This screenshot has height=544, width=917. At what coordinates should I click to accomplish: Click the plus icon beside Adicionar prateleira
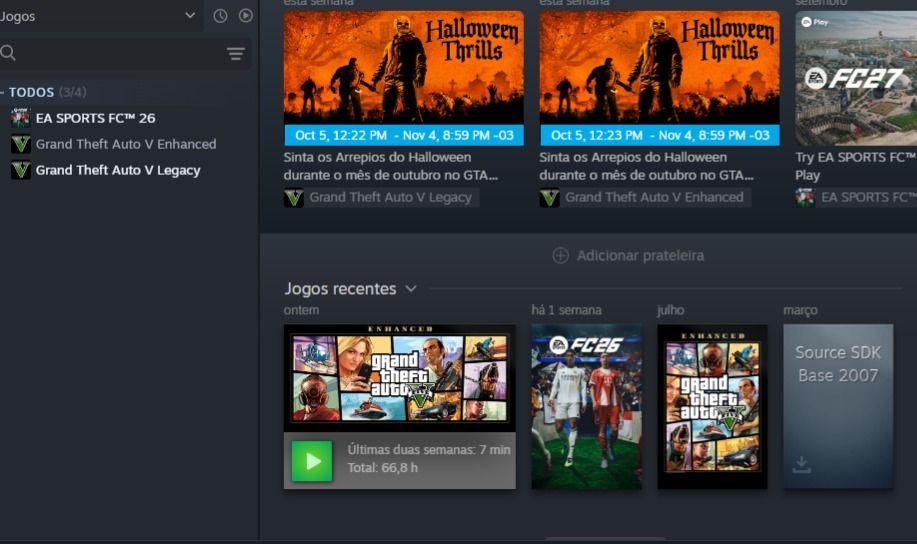coord(560,256)
